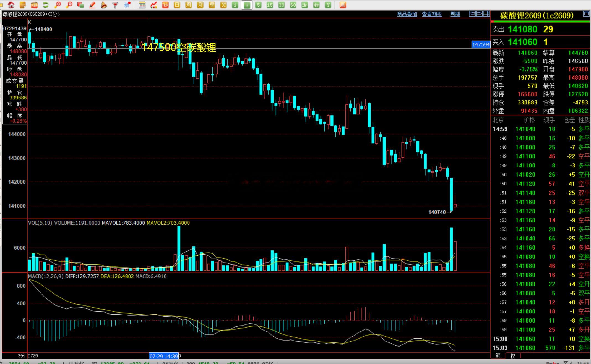Click the 148400 high price label
This screenshot has height=364, width=591.
(x=43, y=29)
